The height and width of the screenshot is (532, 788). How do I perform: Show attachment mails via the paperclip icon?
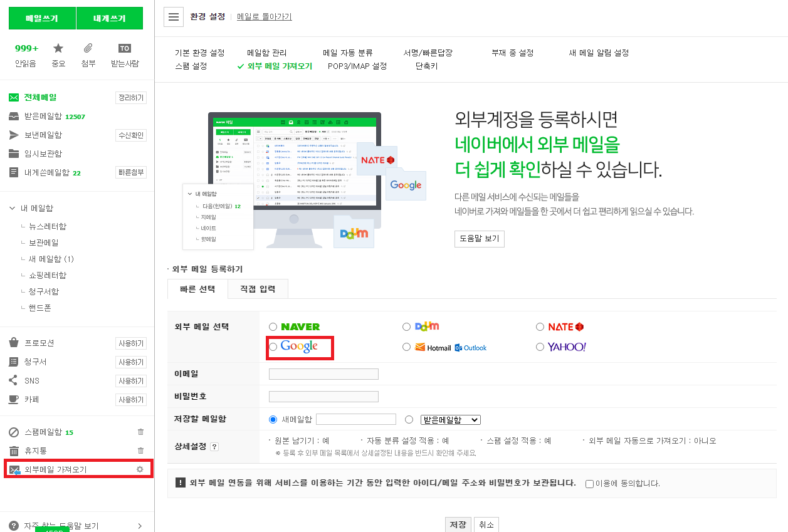[88, 48]
